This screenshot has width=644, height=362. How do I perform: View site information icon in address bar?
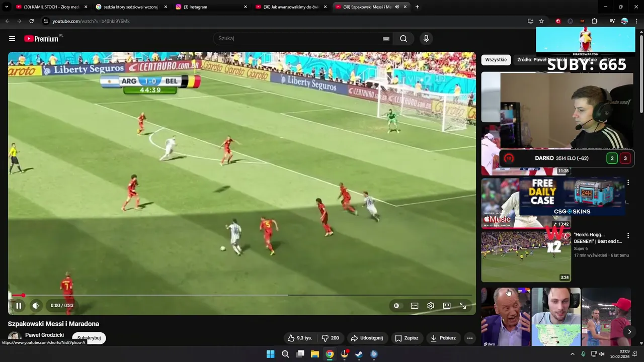pos(46,21)
